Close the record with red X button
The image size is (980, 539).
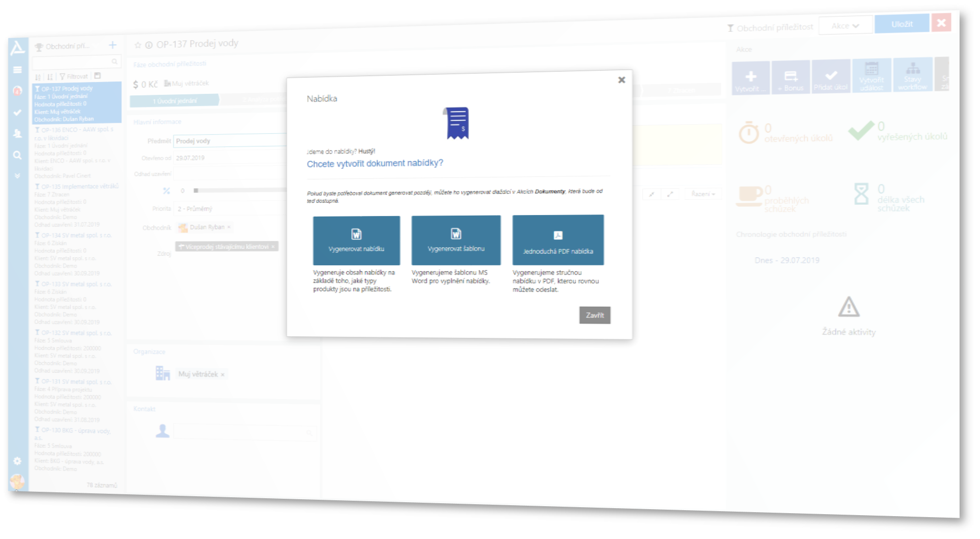coord(941,22)
